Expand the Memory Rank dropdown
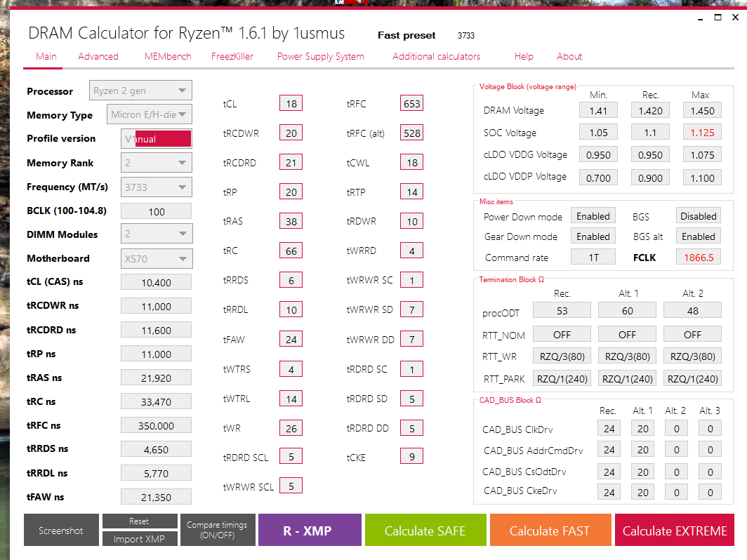747x560 pixels. pyautogui.click(x=157, y=163)
